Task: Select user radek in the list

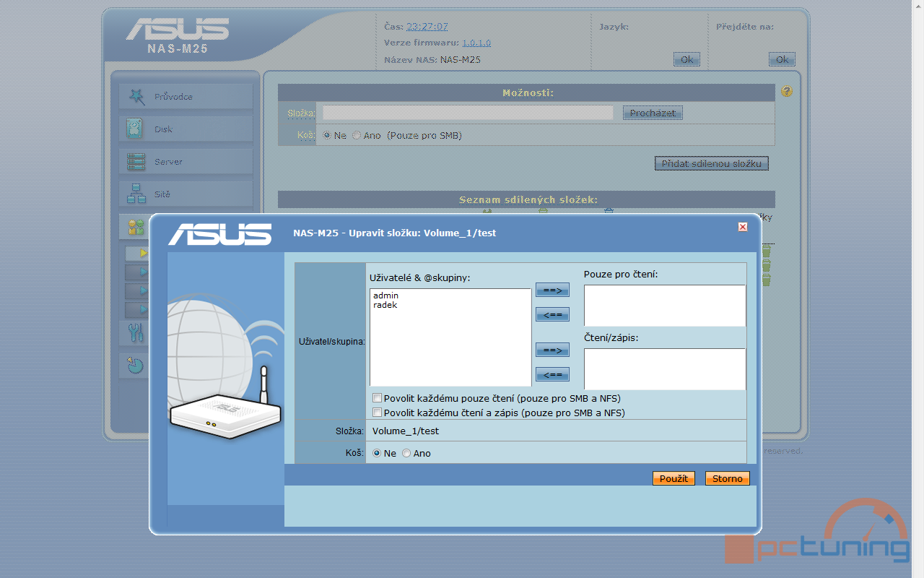Action: [385, 305]
